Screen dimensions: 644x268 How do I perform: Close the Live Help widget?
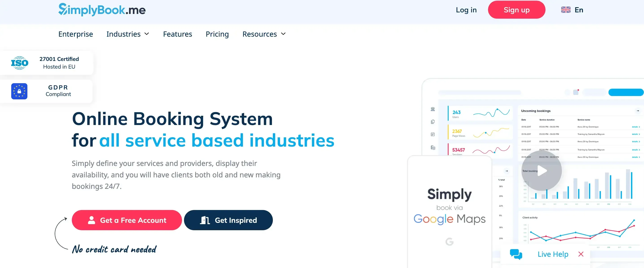point(581,254)
